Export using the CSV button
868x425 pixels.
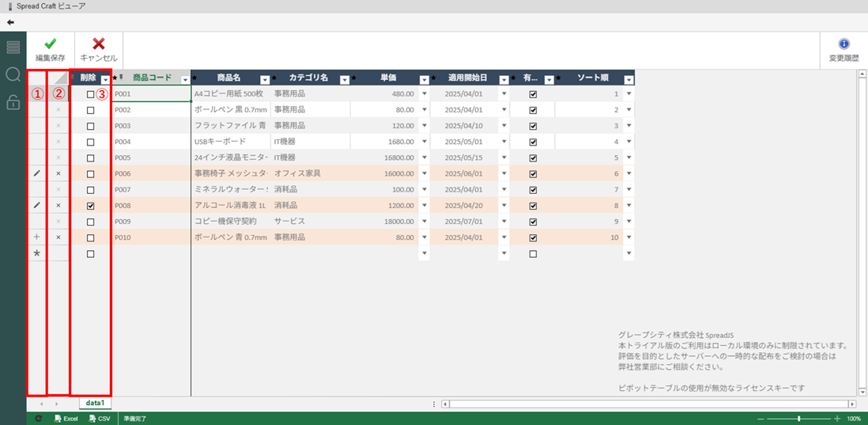coord(100,418)
